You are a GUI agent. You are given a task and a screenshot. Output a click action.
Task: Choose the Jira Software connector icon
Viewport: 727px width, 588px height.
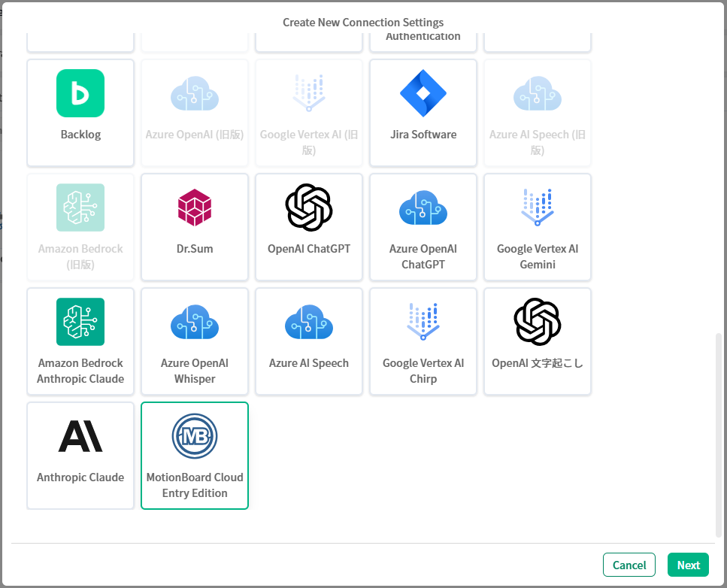[423, 94]
